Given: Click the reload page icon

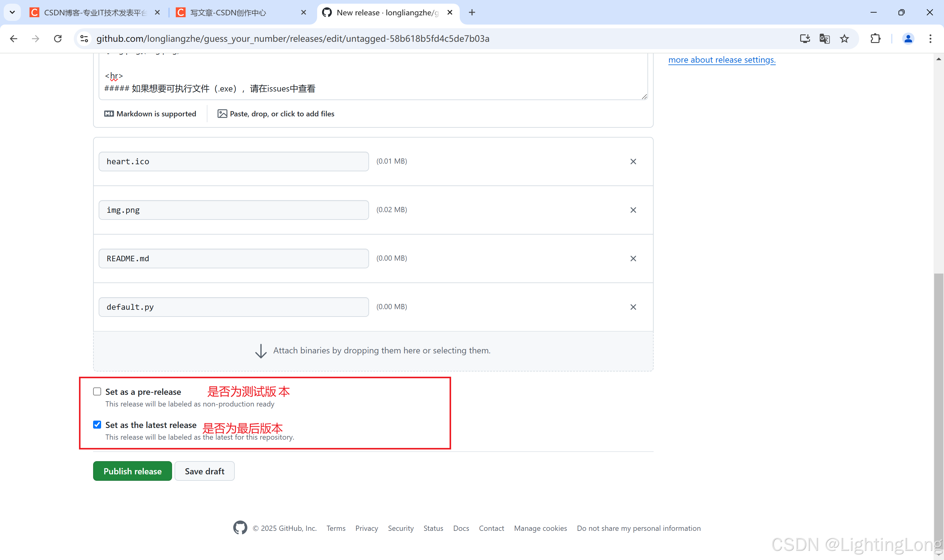Looking at the screenshot, I should [x=58, y=38].
